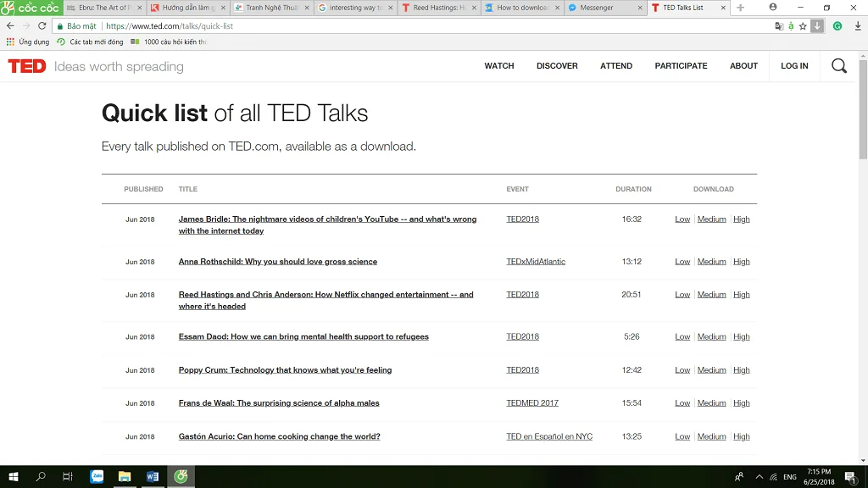Screen dimensions: 868x488
Task: Click the taskbar search magnifier
Action: [x=41, y=476]
